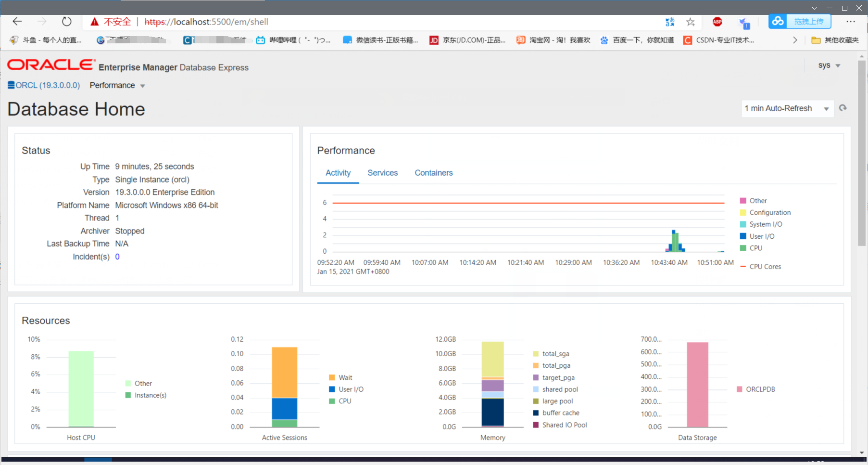Screen dimensions: 868x465
Task: Click the Up Time value text
Action: click(154, 167)
